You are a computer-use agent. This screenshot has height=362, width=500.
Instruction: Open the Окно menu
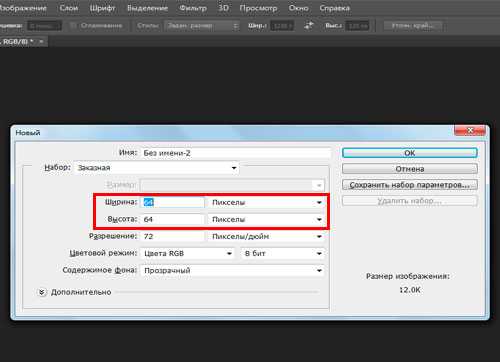click(298, 8)
